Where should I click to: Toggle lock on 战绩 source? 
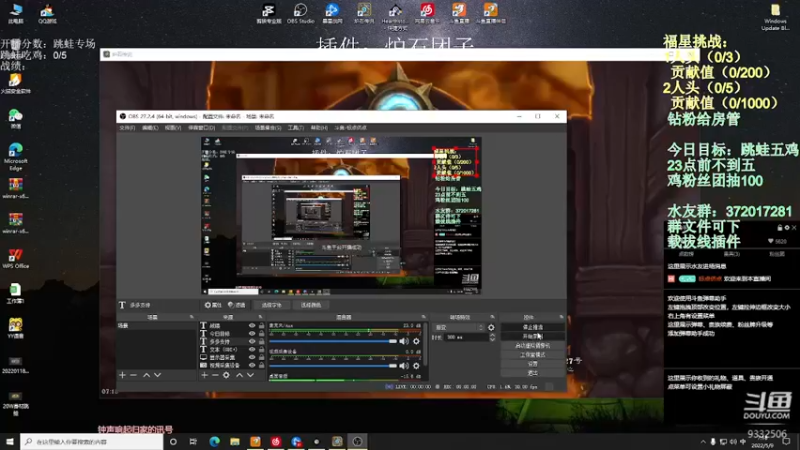tap(261, 326)
